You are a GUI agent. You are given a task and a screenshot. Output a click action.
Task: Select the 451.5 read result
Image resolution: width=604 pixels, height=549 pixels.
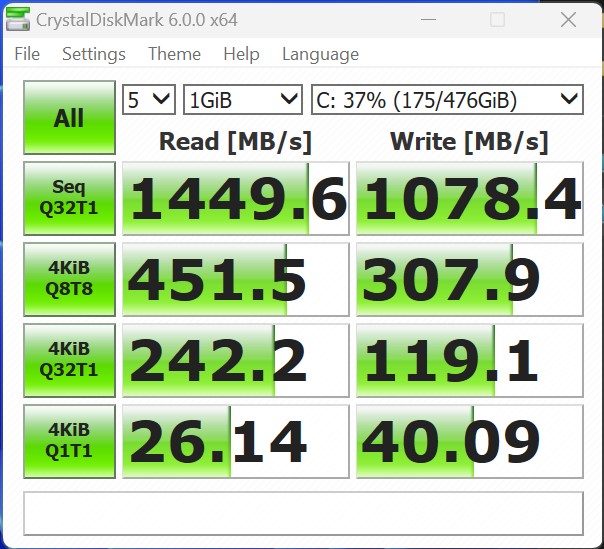[236, 279]
